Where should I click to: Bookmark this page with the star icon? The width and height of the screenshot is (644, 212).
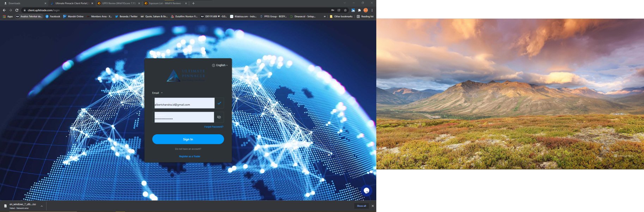pyautogui.click(x=345, y=10)
